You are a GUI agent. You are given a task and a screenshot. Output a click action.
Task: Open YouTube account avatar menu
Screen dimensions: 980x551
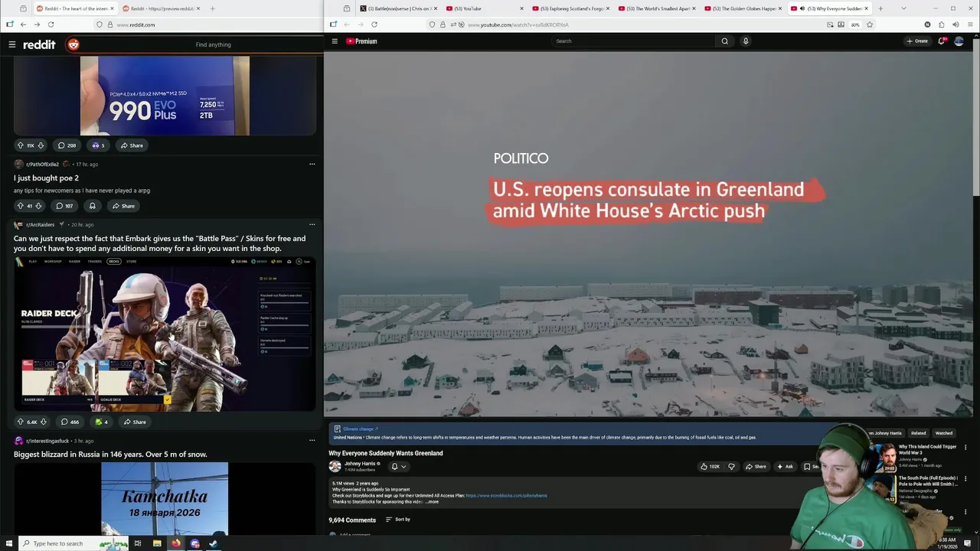click(x=959, y=41)
